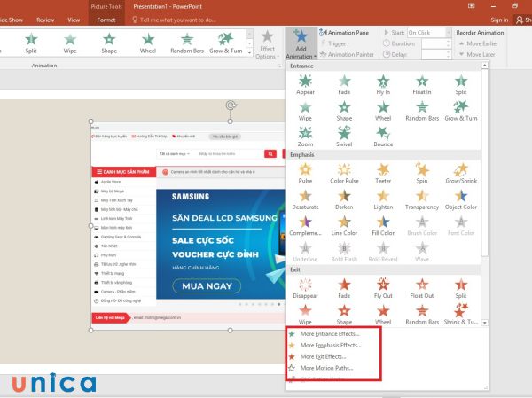
Task: Choose the Darken emphasis effect
Action: coord(344,199)
